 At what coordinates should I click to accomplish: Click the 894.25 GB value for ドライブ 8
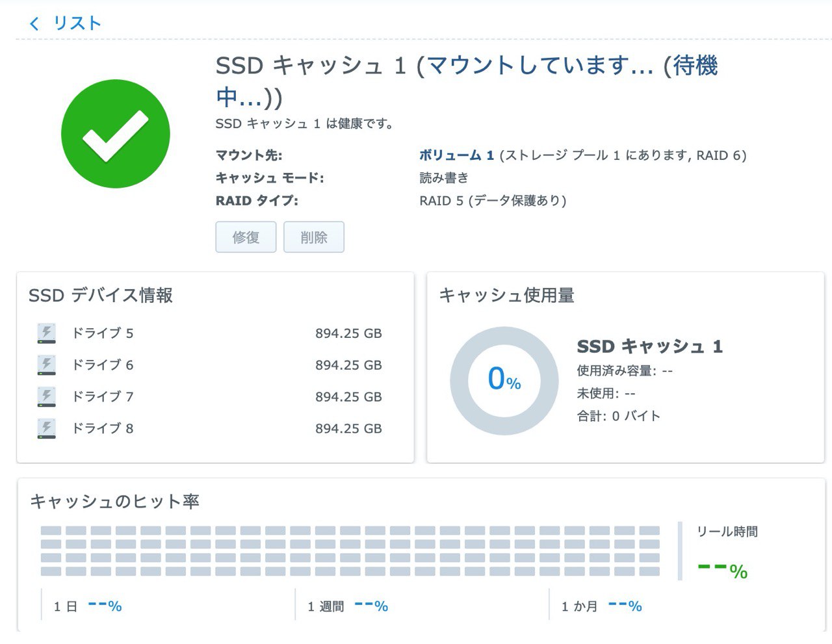pyautogui.click(x=348, y=428)
